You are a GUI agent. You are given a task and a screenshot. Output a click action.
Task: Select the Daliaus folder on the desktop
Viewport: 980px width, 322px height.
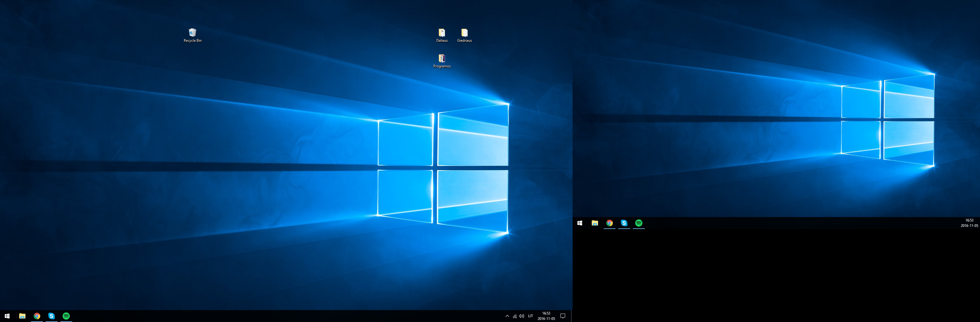[442, 35]
